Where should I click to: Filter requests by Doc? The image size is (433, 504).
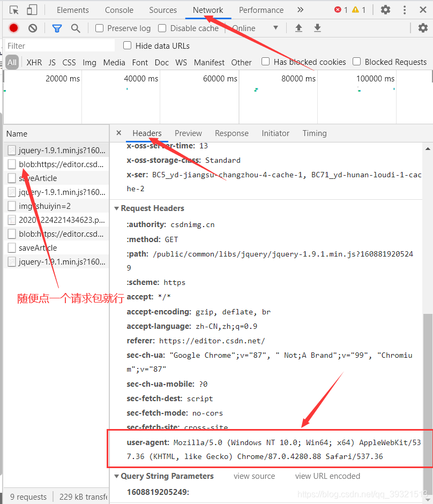click(162, 62)
